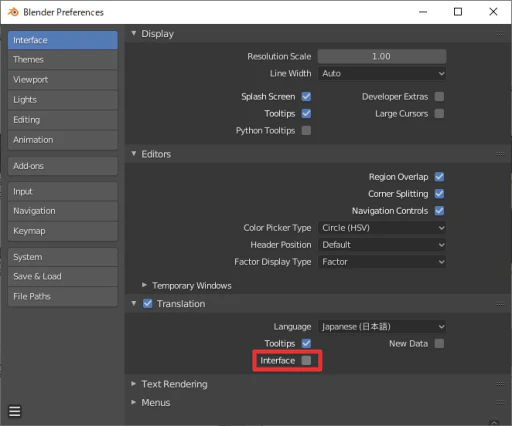Collapse the Translation panel arrow
This screenshot has height=426, width=512.
134,304
